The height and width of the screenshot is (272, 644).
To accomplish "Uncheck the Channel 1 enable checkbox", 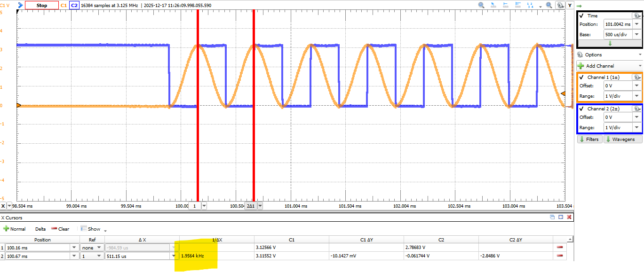I will point(582,77).
